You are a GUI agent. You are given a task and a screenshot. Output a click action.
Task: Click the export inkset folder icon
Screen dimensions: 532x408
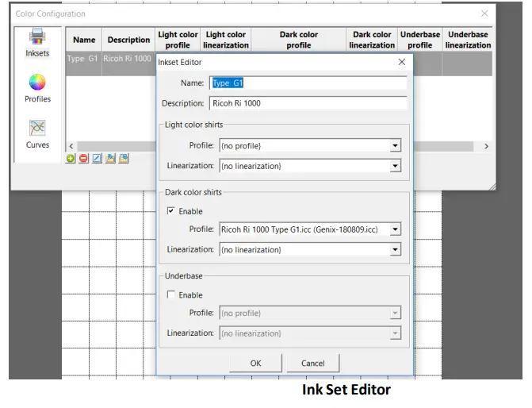pos(124,158)
